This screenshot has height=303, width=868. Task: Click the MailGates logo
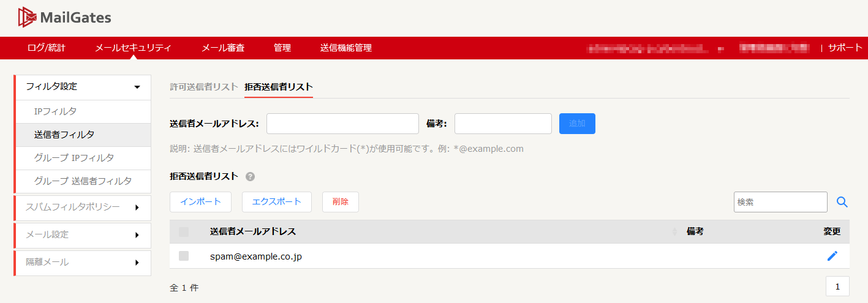(x=65, y=18)
